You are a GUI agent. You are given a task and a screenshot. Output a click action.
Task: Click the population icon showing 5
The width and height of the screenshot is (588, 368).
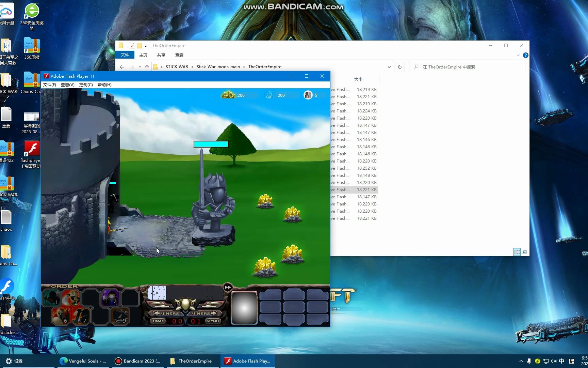coord(308,95)
